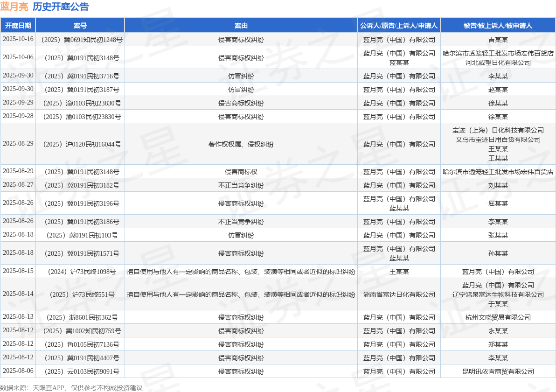
Task: Click defendant 张某某
Action: (498, 235)
